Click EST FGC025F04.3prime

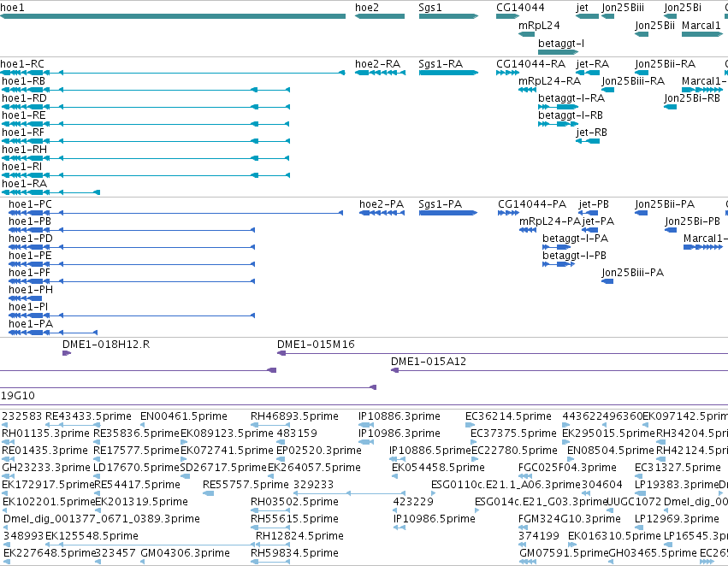(567, 467)
